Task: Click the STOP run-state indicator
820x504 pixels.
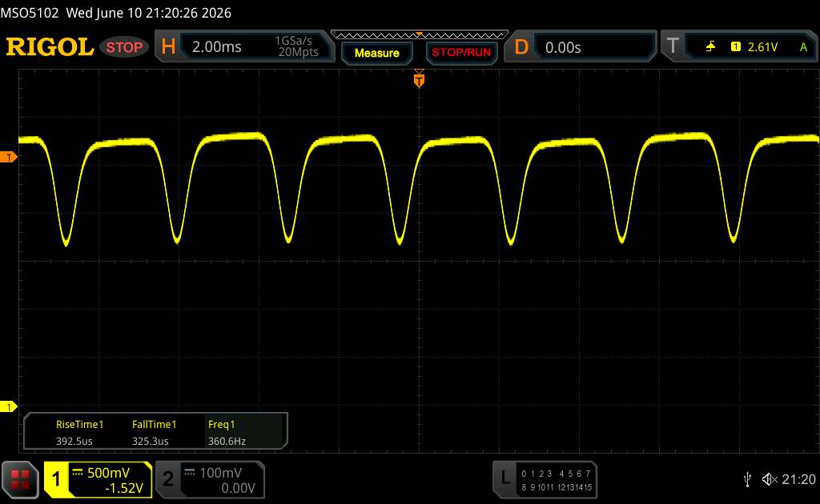Action: [x=124, y=47]
